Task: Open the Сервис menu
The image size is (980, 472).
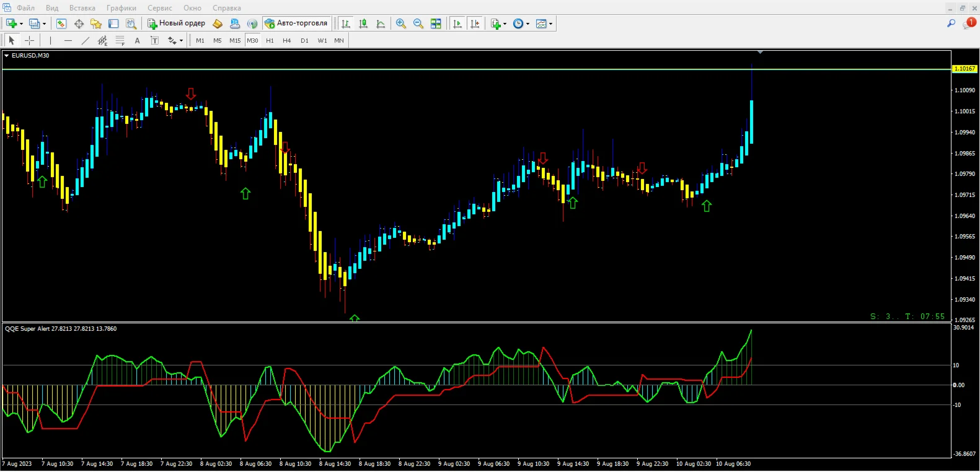Action: [160, 8]
